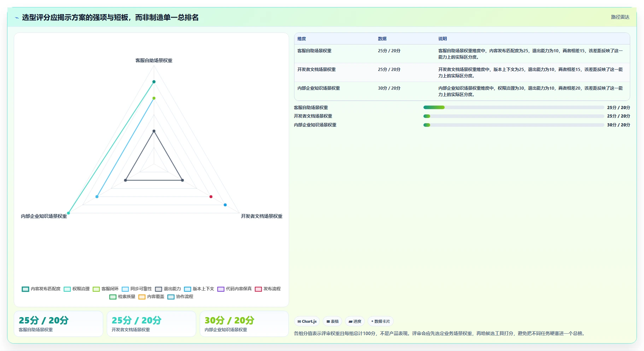This screenshot has height=351, width=644.
Task: Toggle the 协作流程 legend item
Action: pos(180,297)
